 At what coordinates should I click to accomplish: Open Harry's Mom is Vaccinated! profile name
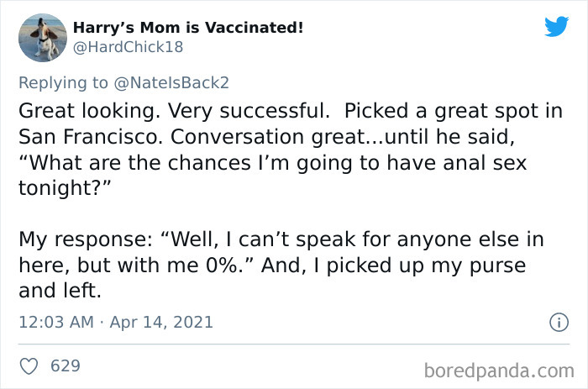(x=188, y=28)
